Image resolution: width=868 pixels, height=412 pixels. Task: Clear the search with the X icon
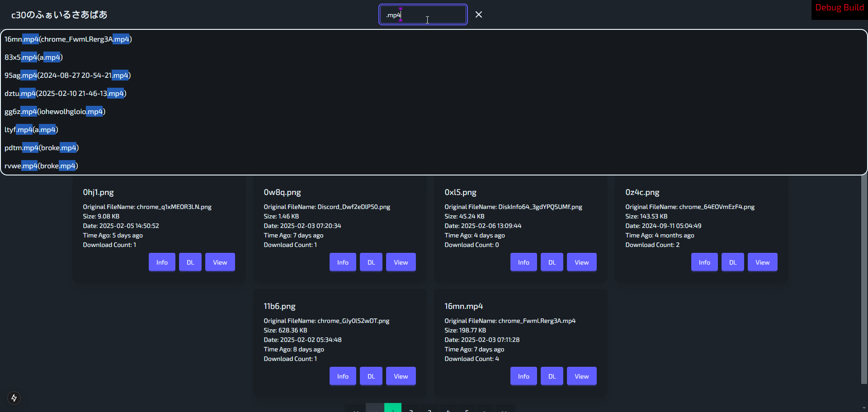pyautogui.click(x=479, y=15)
